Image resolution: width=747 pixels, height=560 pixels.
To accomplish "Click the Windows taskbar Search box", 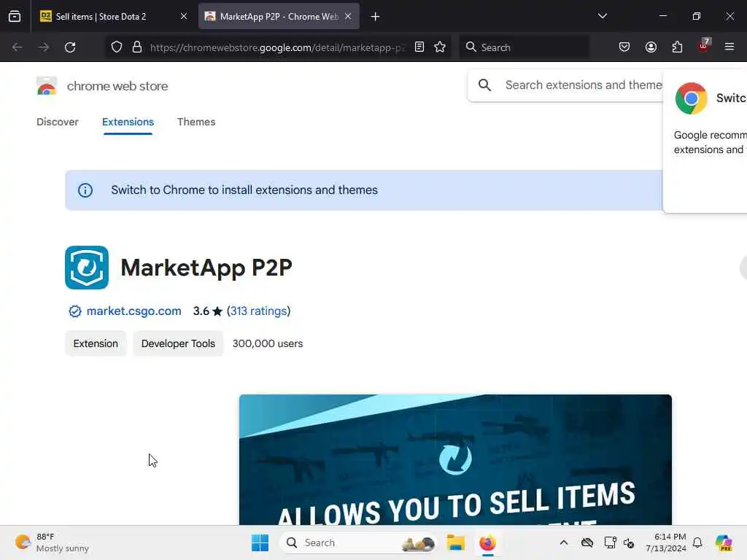I will click(357, 542).
